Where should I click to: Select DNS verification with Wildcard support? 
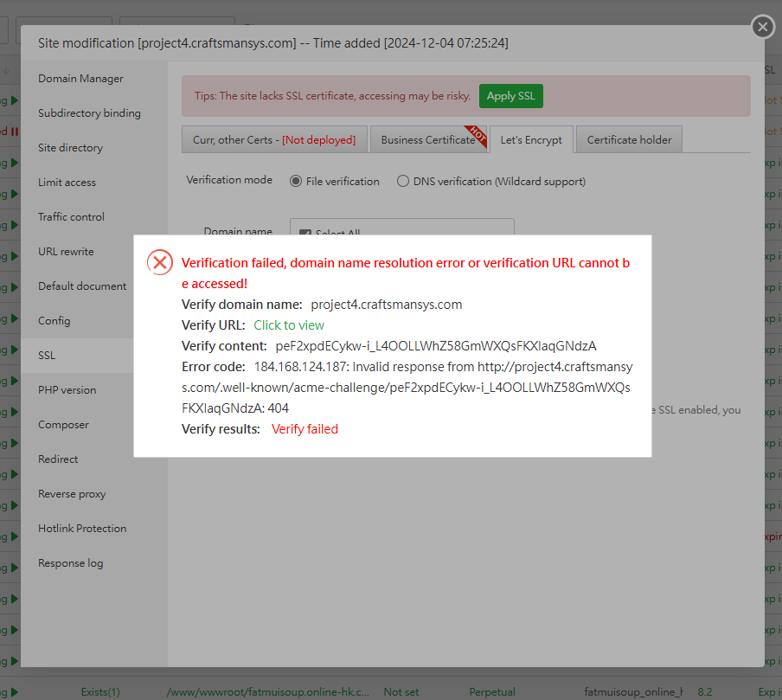coord(403,181)
